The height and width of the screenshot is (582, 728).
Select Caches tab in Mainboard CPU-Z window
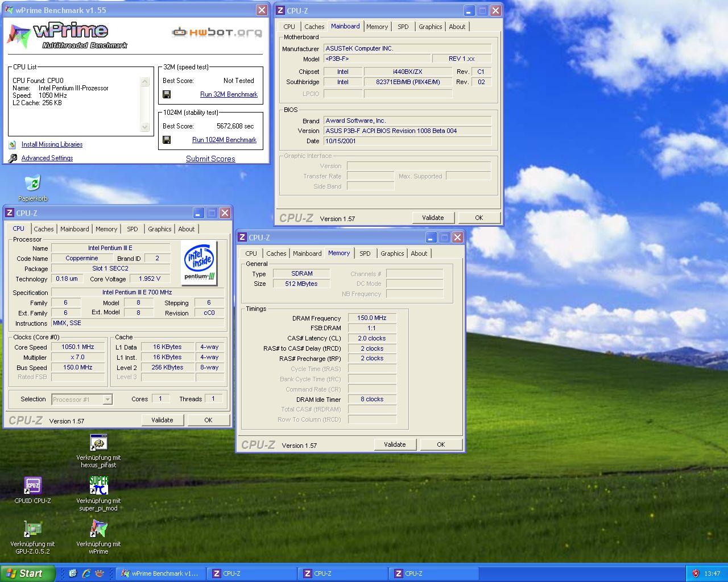click(314, 27)
